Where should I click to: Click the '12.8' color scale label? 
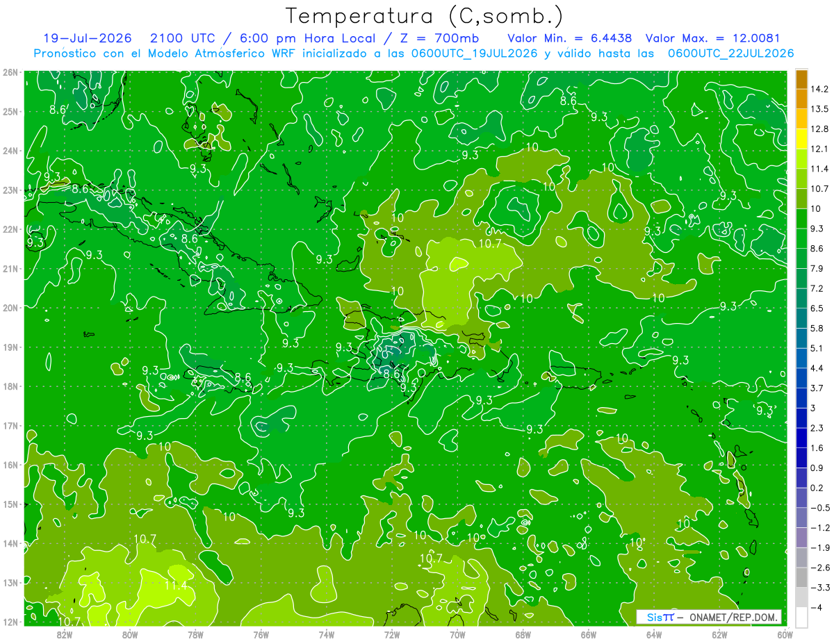[819, 129]
